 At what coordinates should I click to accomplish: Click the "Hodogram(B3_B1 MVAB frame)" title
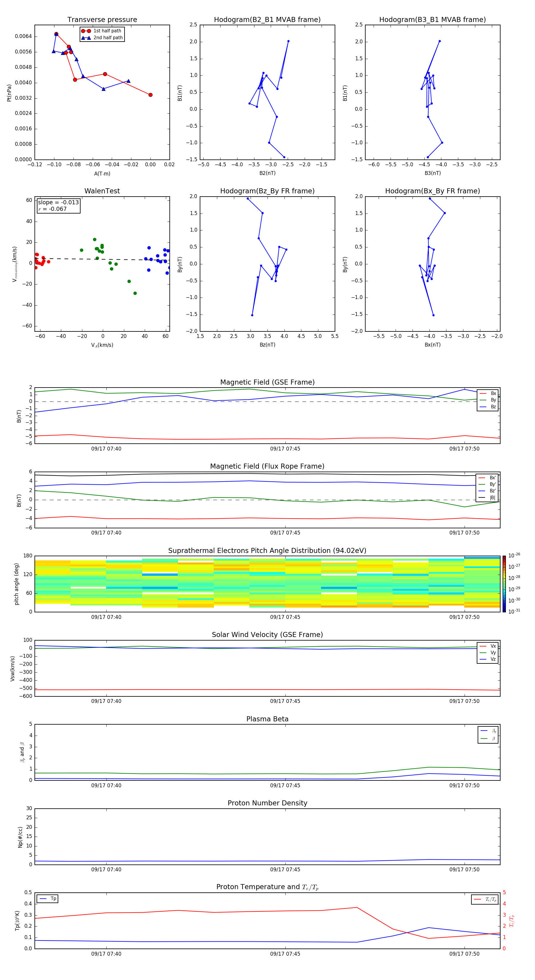coord(432,20)
